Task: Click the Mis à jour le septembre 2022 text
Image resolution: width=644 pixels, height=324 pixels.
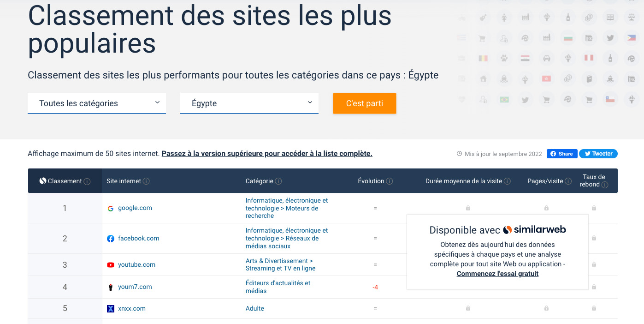Action: [503, 154]
